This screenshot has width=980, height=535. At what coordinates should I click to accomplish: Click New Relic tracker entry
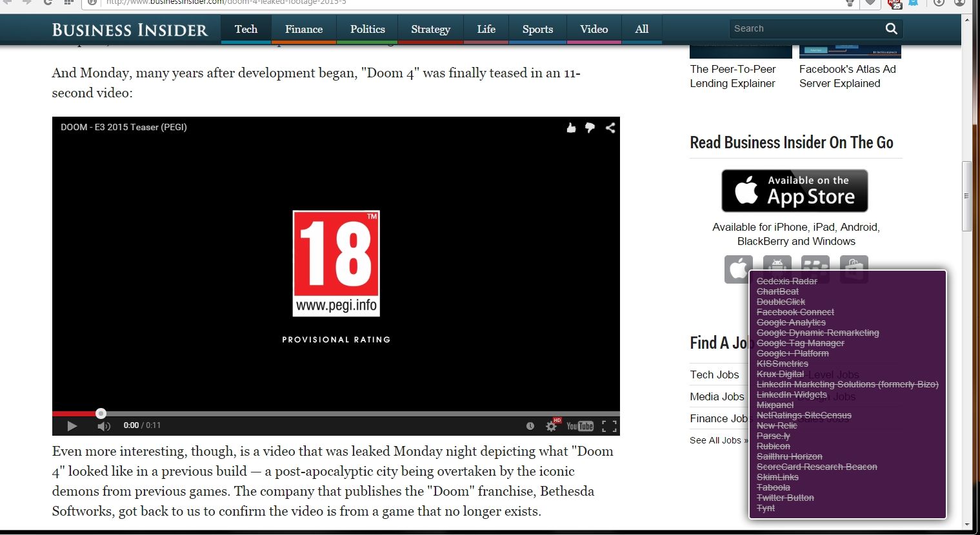click(x=777, y=425)
